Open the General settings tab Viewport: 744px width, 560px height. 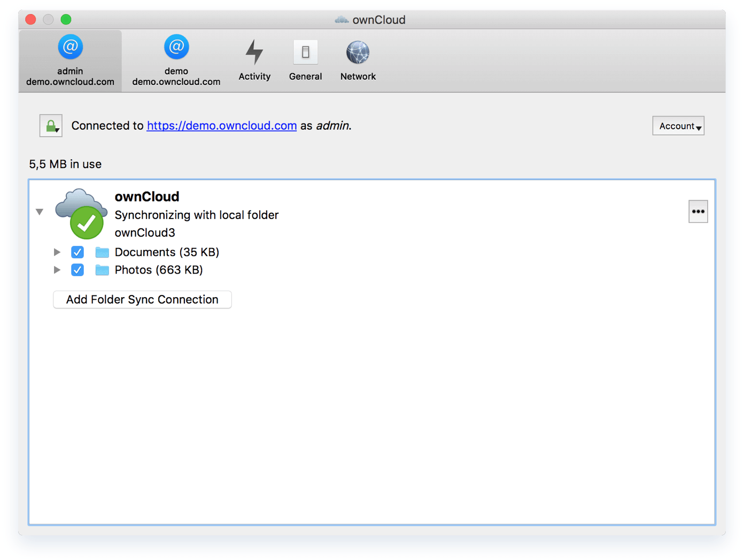click(x=305, y=60)
